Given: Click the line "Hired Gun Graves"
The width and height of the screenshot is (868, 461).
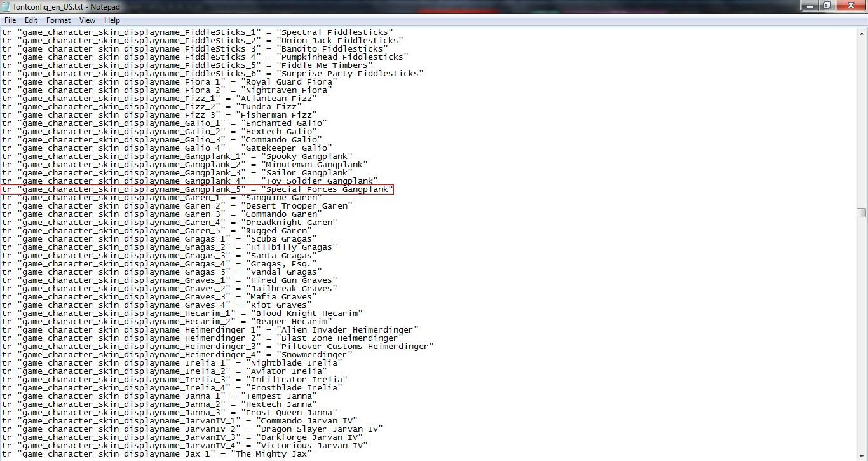Looking at the screenshot, I should [170, 280].
